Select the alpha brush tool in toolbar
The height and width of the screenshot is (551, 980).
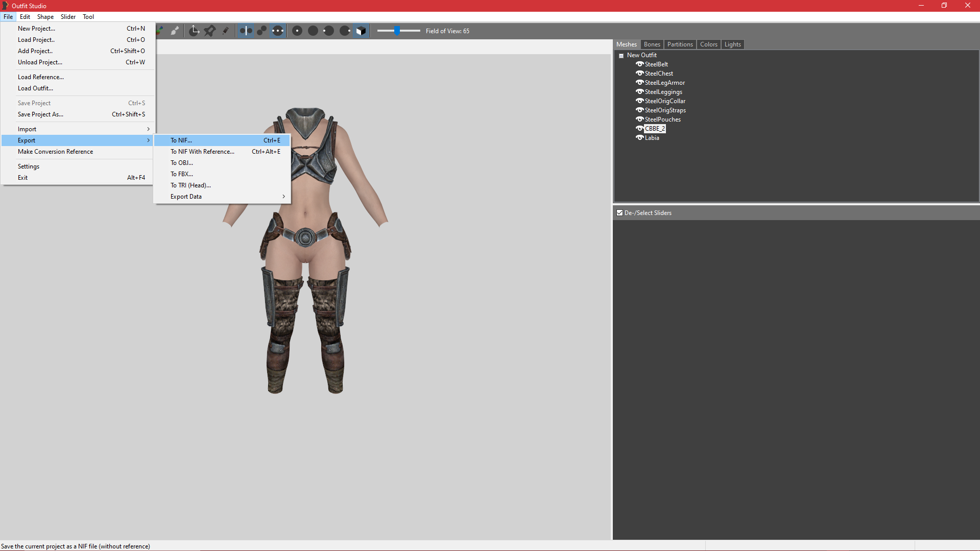point(175,31)
